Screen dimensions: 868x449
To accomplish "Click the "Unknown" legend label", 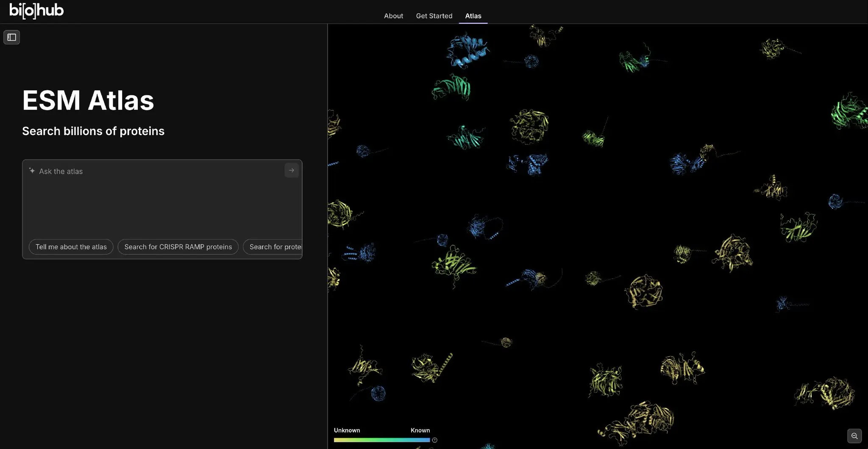I will [347, 430].
